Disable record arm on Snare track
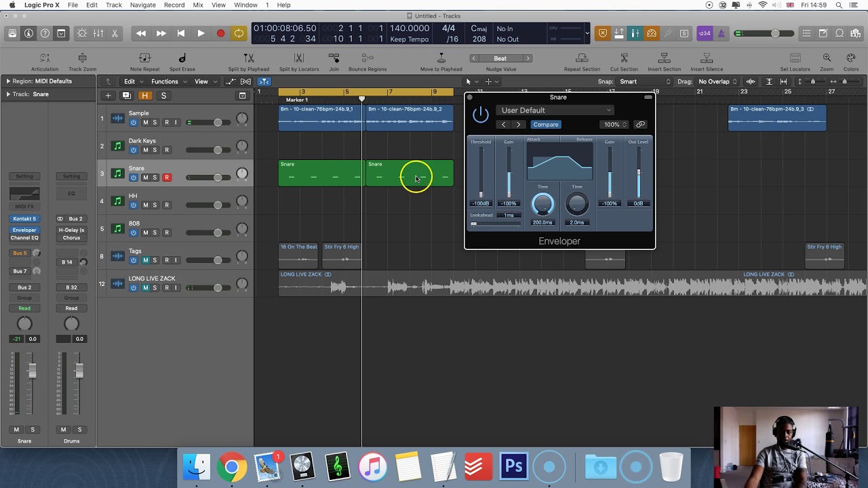Screen dimensions: 868x488 tap(167, 178)
